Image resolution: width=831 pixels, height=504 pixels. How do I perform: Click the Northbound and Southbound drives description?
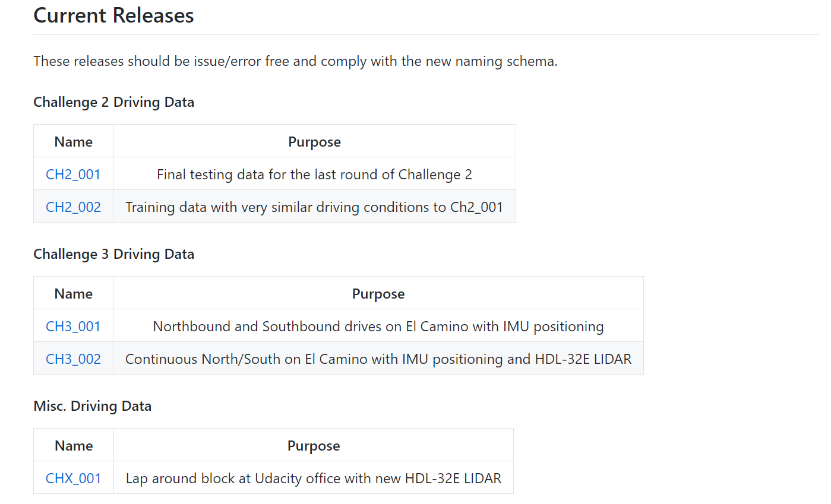[378, 326]
